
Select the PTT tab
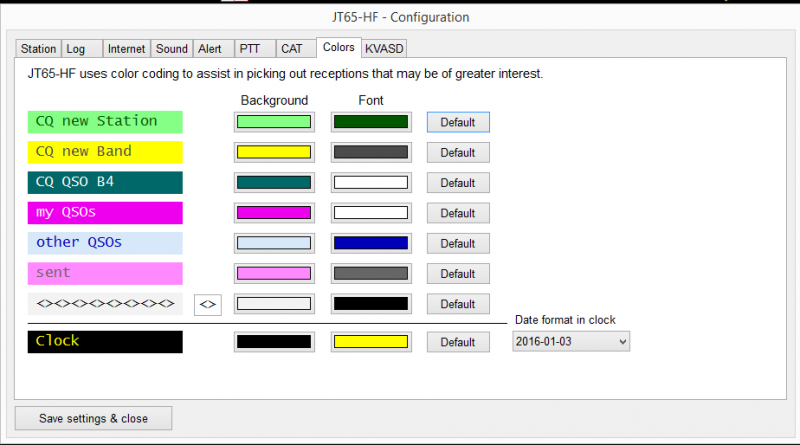255,48
